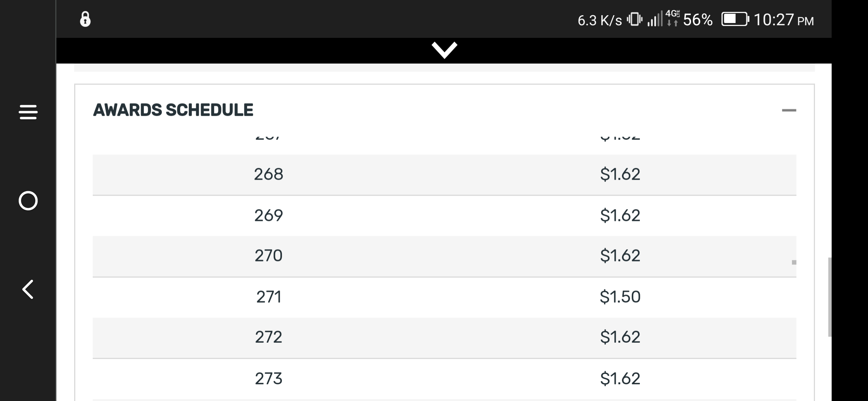This screenshot has width=868, height=401.
Task: Tap the circular home navigation icon
Action: click(x=28, y=200)
